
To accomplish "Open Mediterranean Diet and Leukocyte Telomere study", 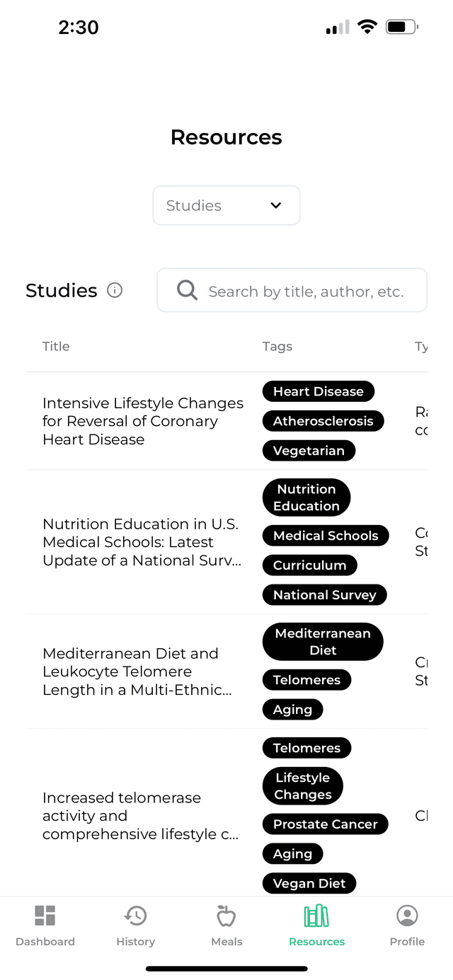I will [137, 671].
